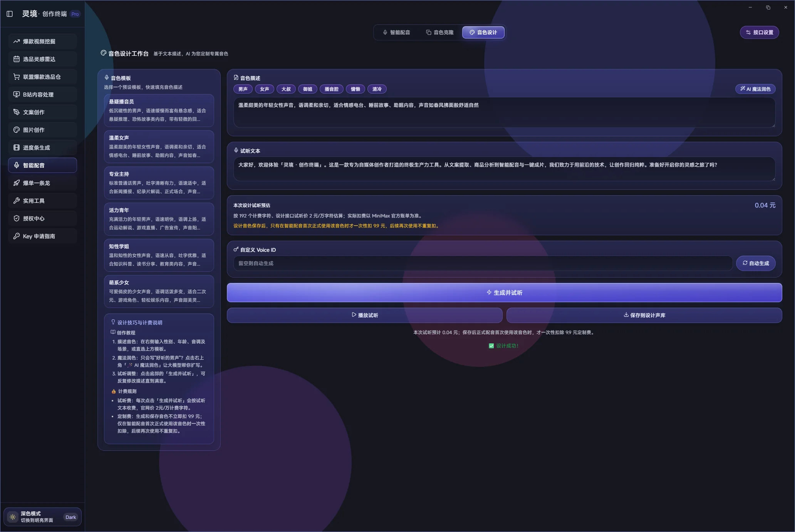This screenshot has width=795, height=532.
Task: Switch to the 智能配音 tab
Action: tap(396, 32)
